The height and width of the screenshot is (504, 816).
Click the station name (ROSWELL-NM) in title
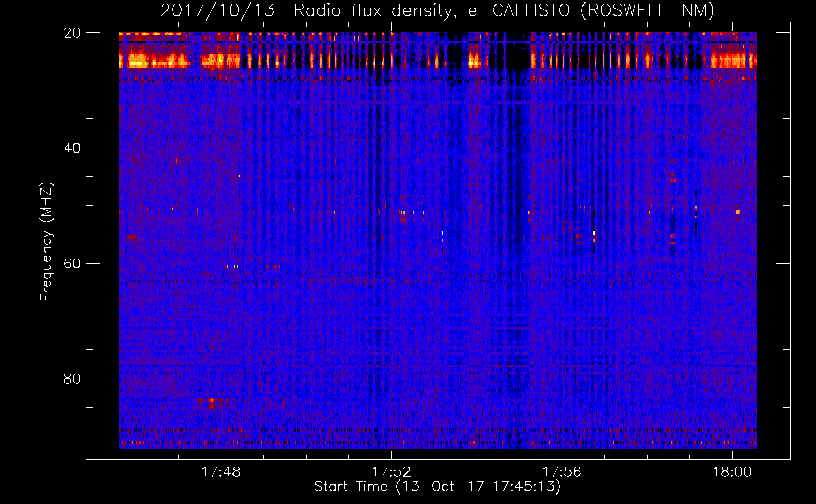tap(648, 10)
